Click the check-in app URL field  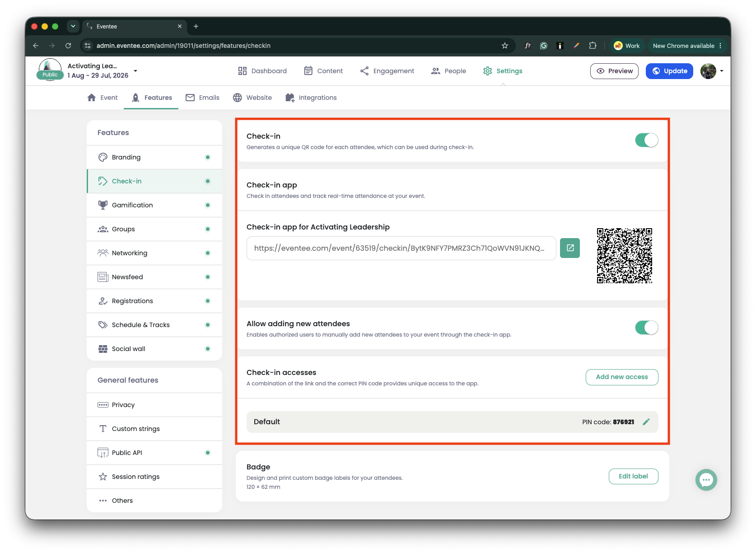401,248
